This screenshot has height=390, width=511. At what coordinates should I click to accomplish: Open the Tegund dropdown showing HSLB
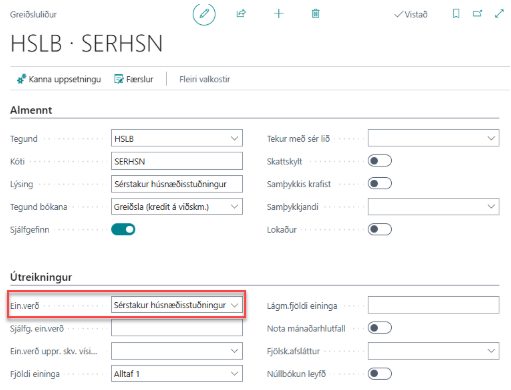[x=177, y=138]
